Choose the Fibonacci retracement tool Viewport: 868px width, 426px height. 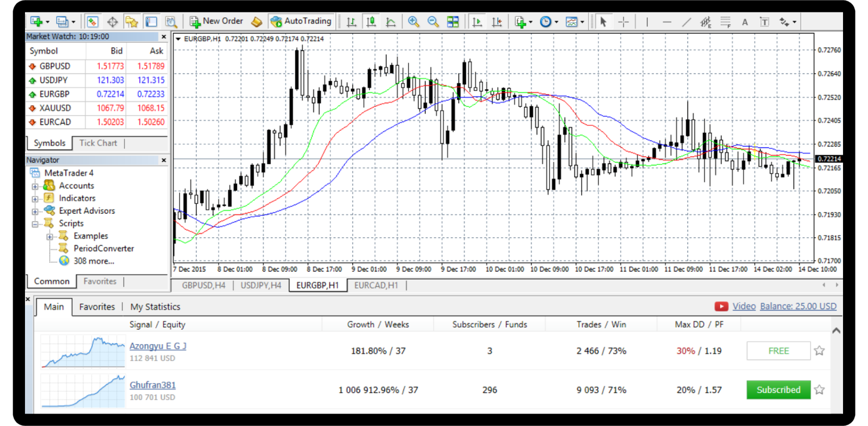pyautogui.click(x=725, y=22)
